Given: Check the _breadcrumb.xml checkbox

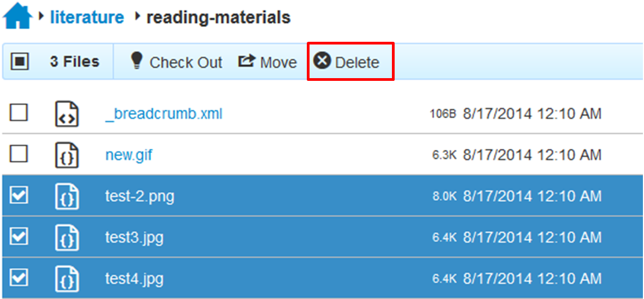Looking at the screenshot, I should pos(19,113).
